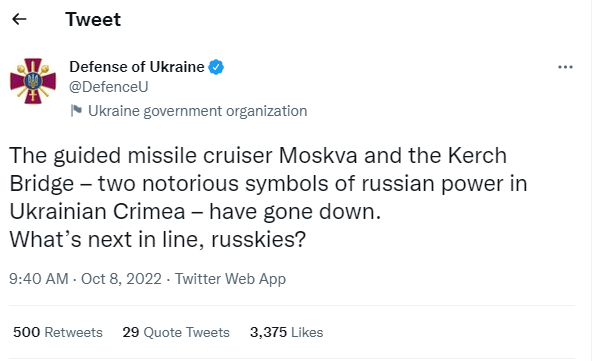Screen dimensions: 612x361
Task: Click the word Retweets under the tweet
Action: coord(74,333)
